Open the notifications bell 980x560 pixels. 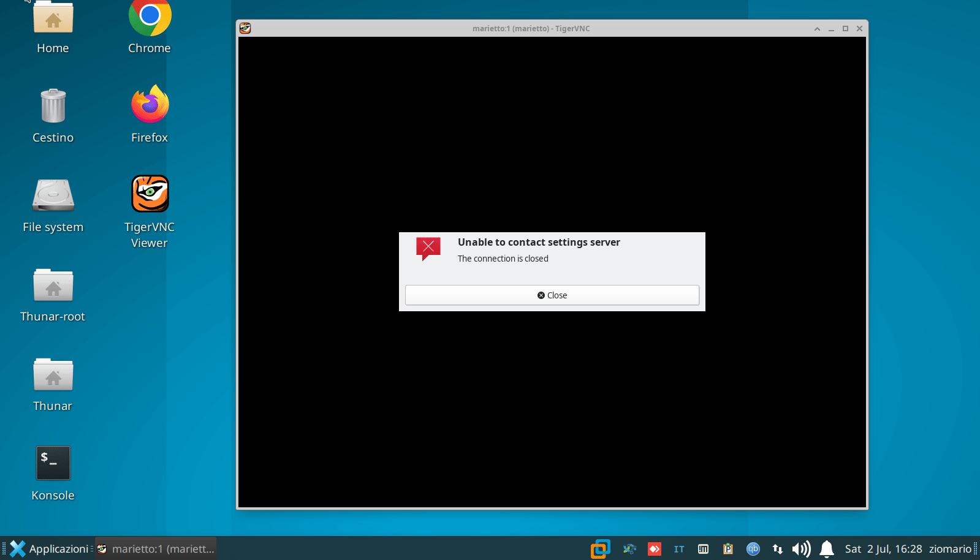(827, 549)
